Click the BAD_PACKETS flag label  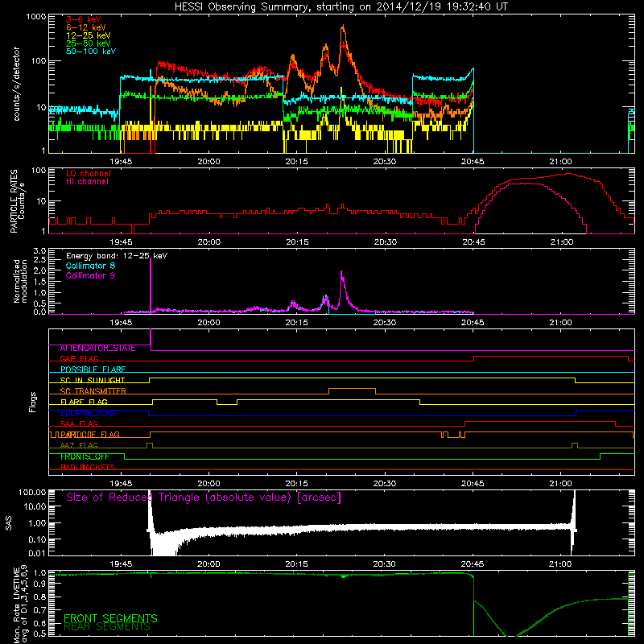click(88, 467)
